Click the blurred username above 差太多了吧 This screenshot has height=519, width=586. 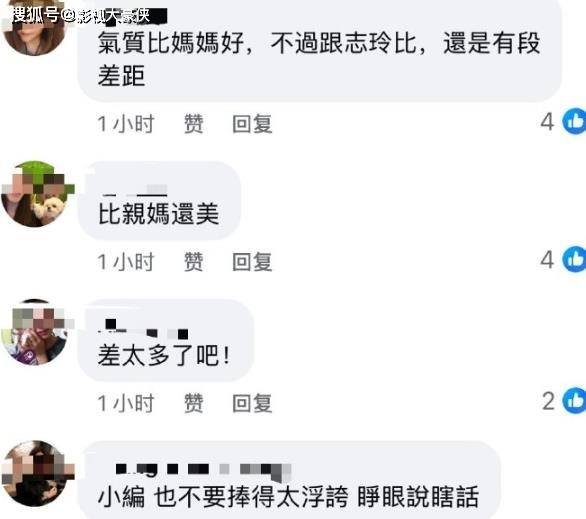(x=143, y=329)
